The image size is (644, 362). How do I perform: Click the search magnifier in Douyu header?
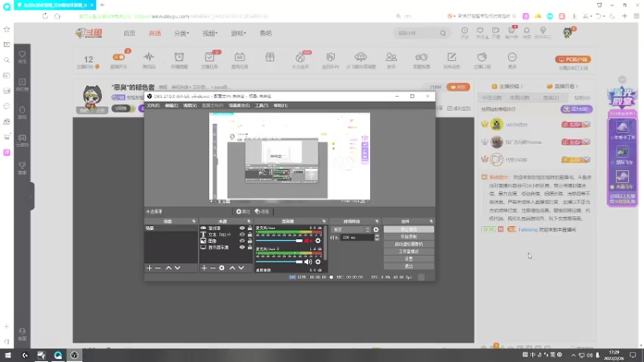click(x=443, y=33)
